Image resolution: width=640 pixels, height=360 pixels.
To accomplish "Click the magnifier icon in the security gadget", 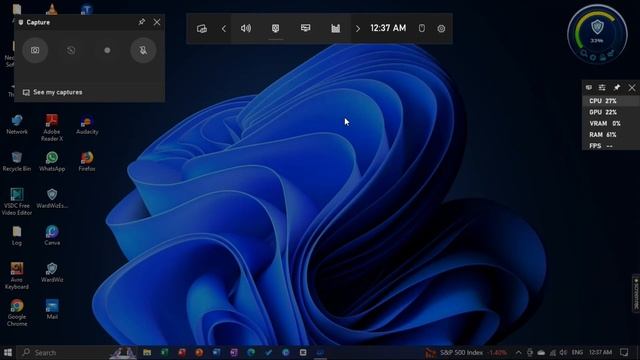I will pos(584,53).
